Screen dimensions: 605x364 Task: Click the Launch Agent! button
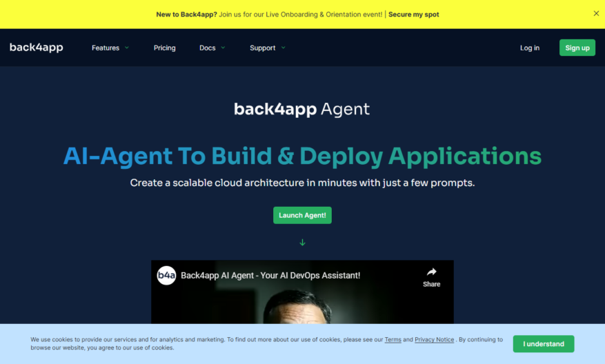click(302, 215)
